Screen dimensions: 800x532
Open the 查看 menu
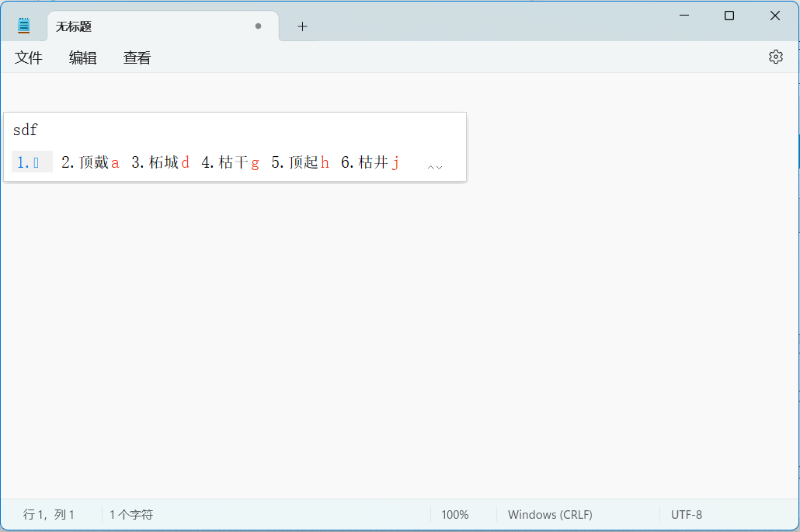tap(137, 57)
